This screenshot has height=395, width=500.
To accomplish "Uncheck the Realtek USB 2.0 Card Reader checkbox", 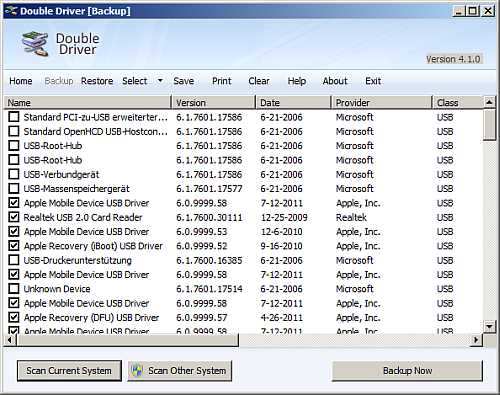I will click(14, 217).
